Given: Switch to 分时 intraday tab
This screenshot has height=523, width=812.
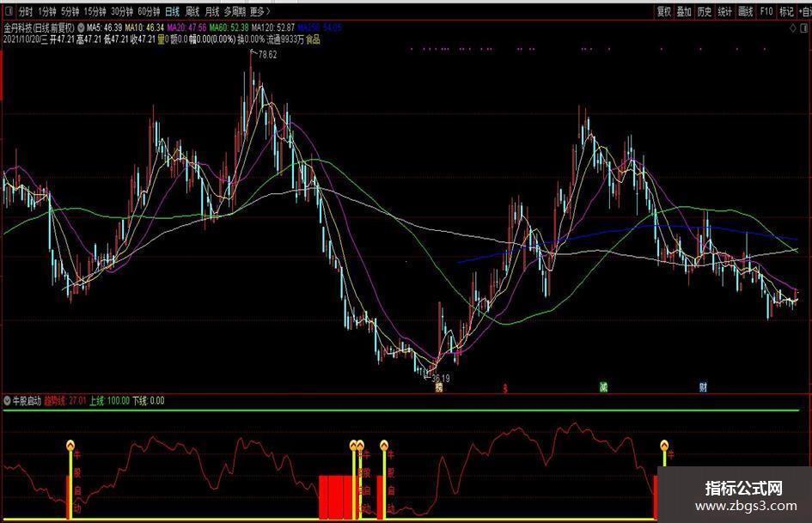Looking at the screenshot, I should point(25,12).
